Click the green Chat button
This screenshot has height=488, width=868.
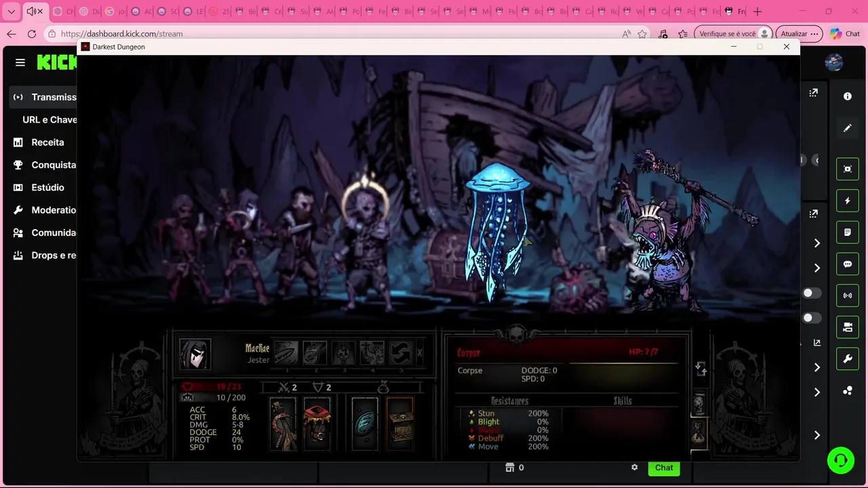click(x=664, y=468)
